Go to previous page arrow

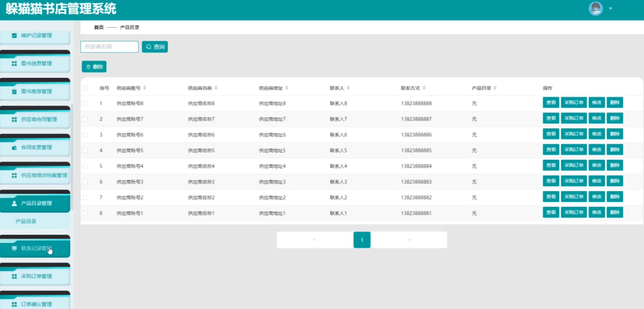tap(314, 240)
